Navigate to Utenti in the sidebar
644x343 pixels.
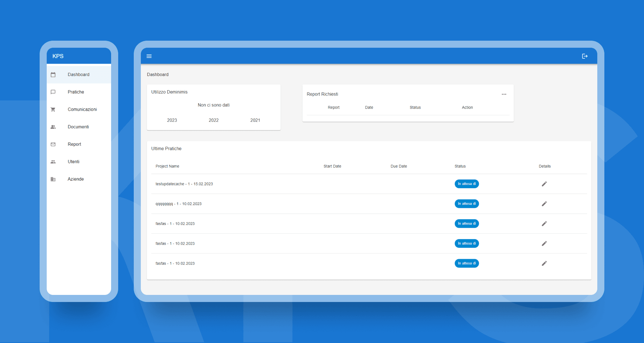coord(79,162)
